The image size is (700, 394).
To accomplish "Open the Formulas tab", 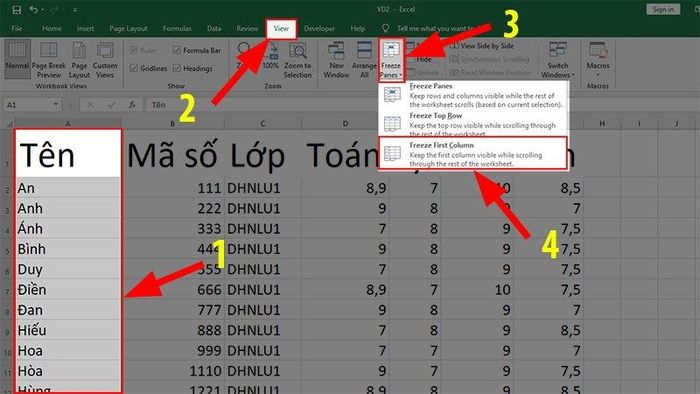I will 177,28.
